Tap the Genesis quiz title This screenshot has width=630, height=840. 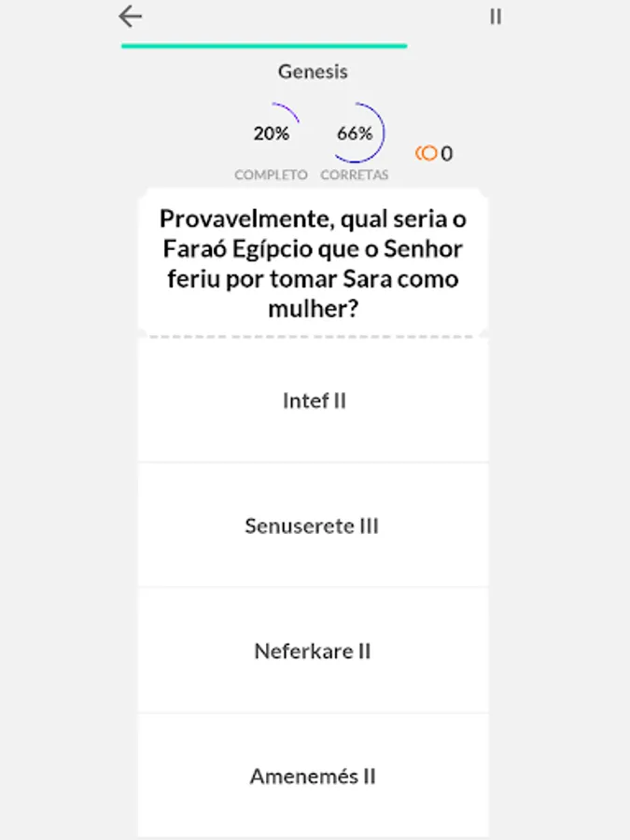313,71
